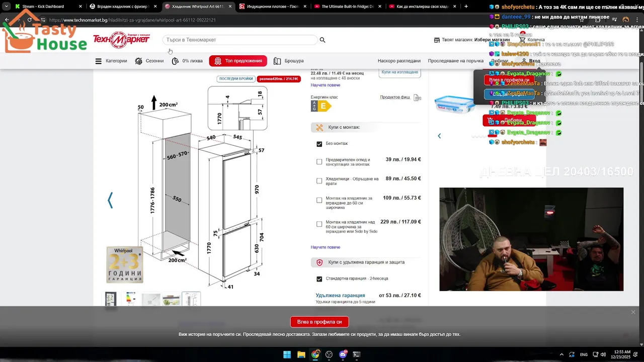Click the energy class E label icon
The height and width of the screenshot is (362, 644).
(321, 106)
